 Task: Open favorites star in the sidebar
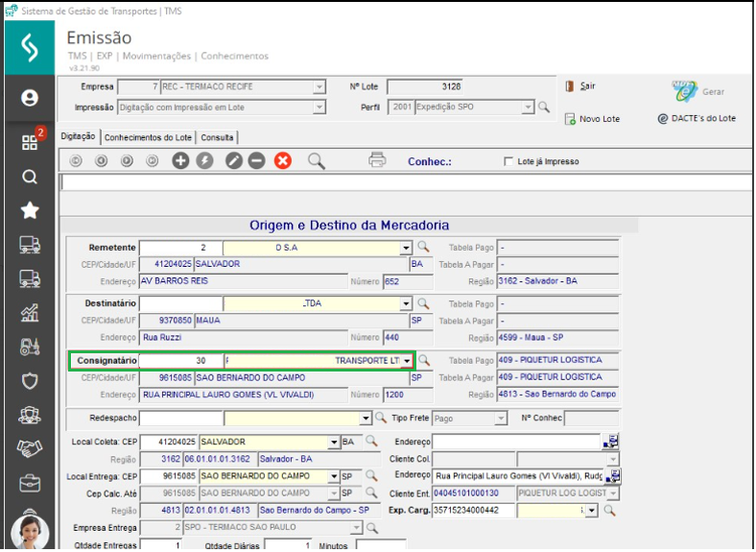coord(30,210)
